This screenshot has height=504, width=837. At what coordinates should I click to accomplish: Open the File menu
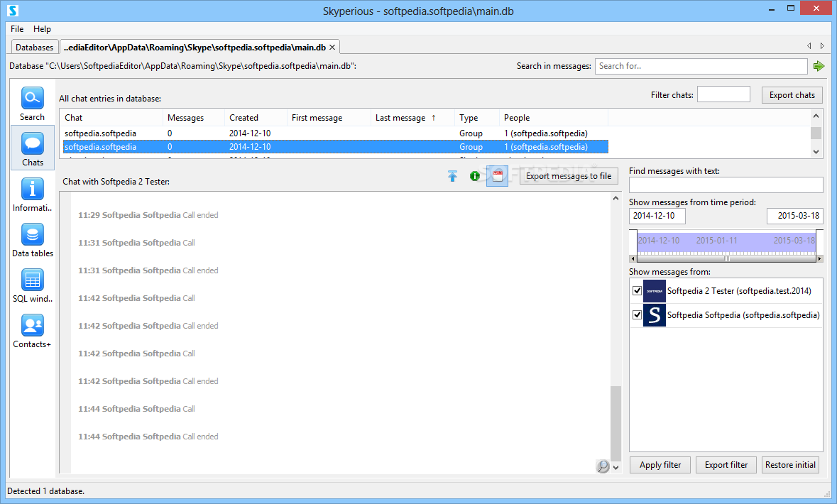(x=17, y=29)
